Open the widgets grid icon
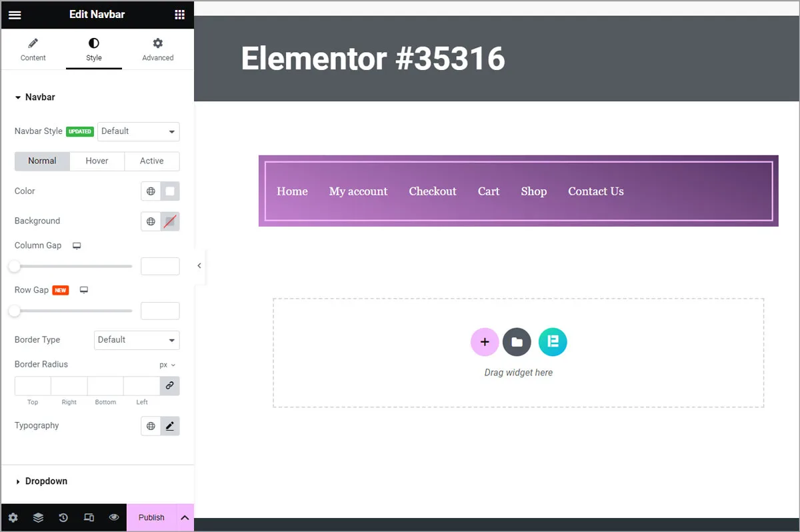The width and height of the screenshot is (800, 532). 179,15
